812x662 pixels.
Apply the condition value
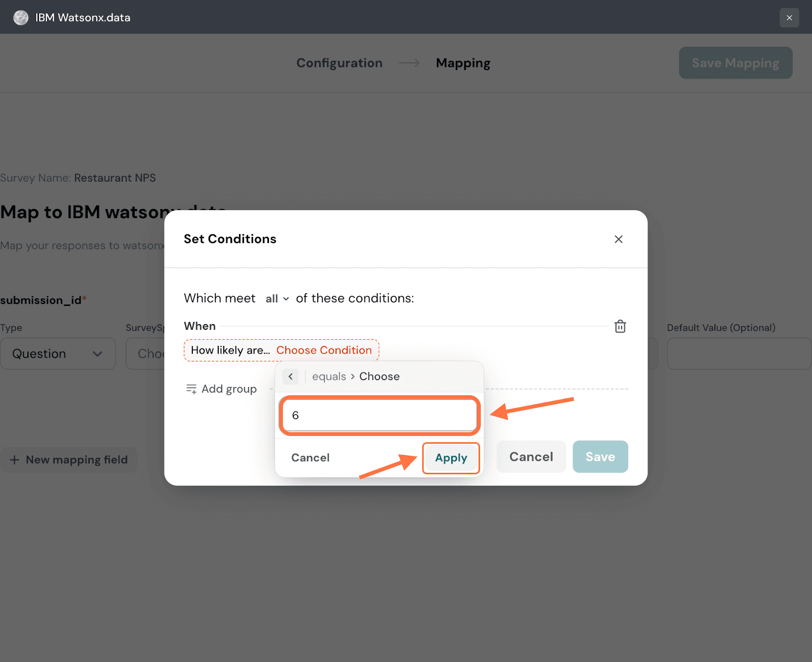pos(451,458)
